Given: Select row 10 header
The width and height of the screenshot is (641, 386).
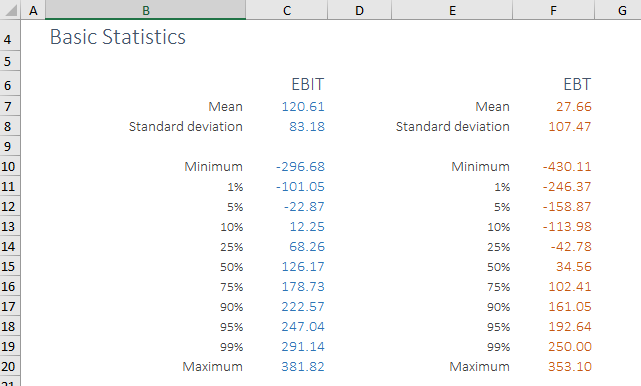Looking at the screenshot, I should tap(10, 166).
